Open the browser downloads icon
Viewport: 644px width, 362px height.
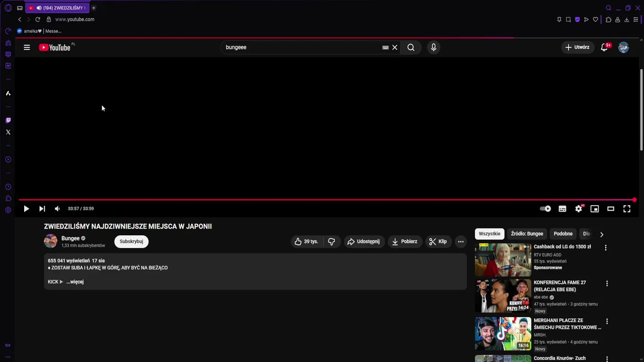pos(626,20)
